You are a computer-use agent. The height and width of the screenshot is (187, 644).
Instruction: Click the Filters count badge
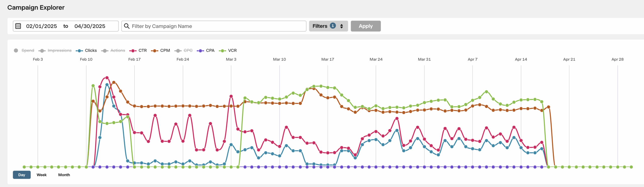coord(333,26)
